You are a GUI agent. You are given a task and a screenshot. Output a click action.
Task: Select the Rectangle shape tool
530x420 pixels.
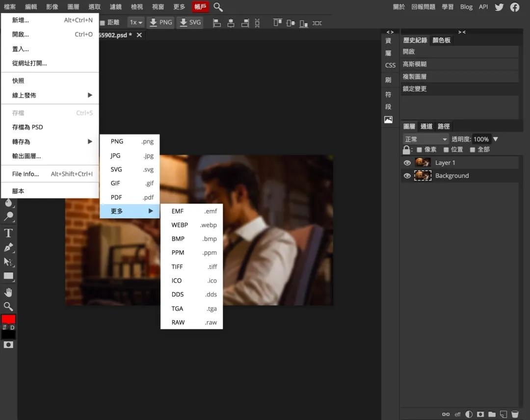pyautogui.click(x=8, y=276)
